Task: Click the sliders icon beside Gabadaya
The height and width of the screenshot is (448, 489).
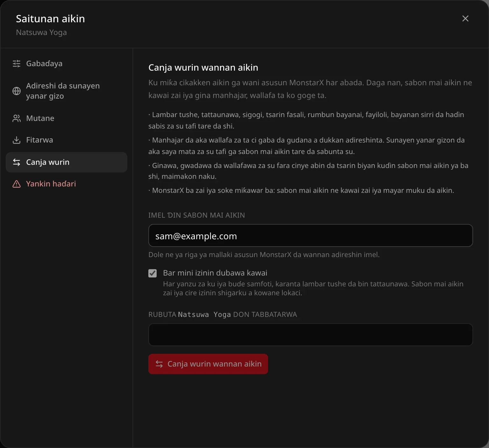Action: (17, 64)
